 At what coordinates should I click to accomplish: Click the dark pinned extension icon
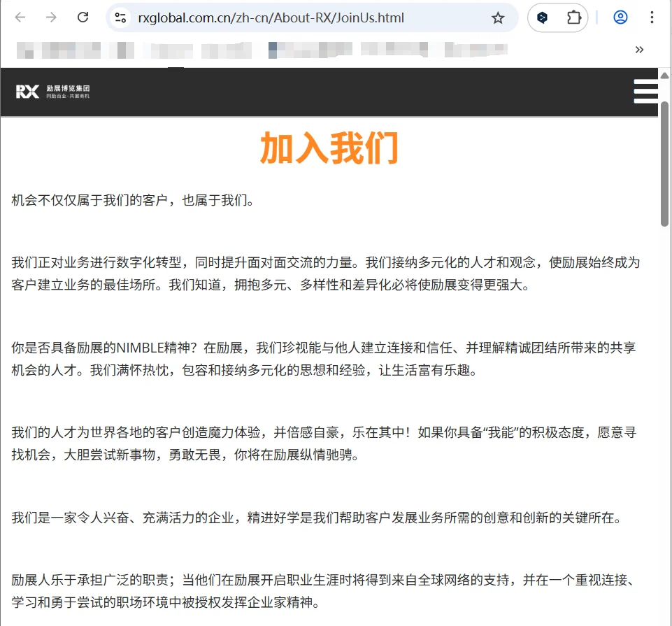coord(543,17)
